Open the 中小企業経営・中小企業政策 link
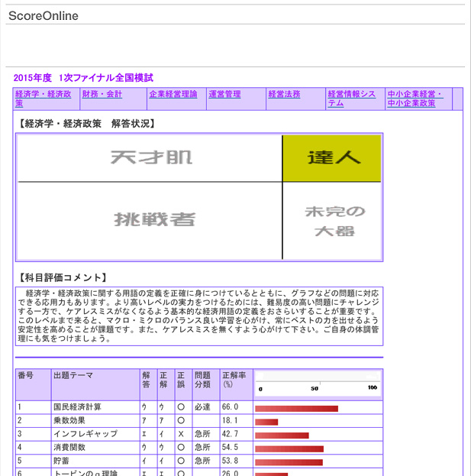This screenshot has width=471, height=476. coord(415,99)
